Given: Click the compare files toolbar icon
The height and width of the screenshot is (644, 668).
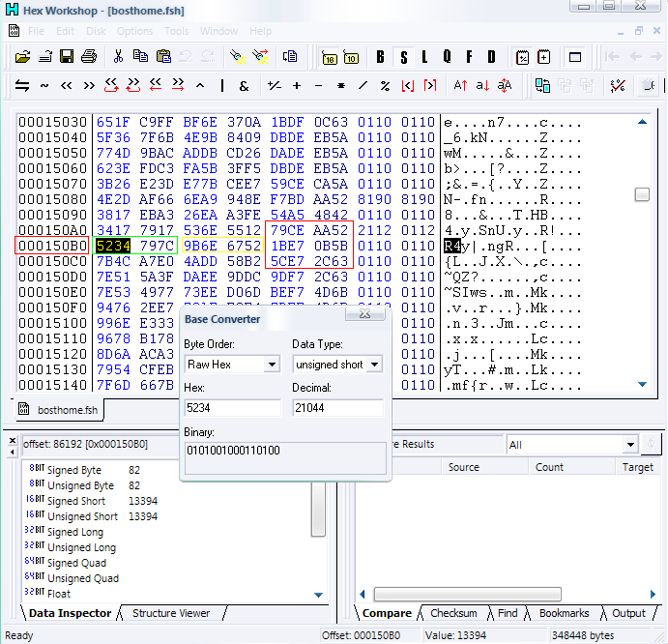Looking at the screenshot, I should pyautogui.click(x=542, y=86).
